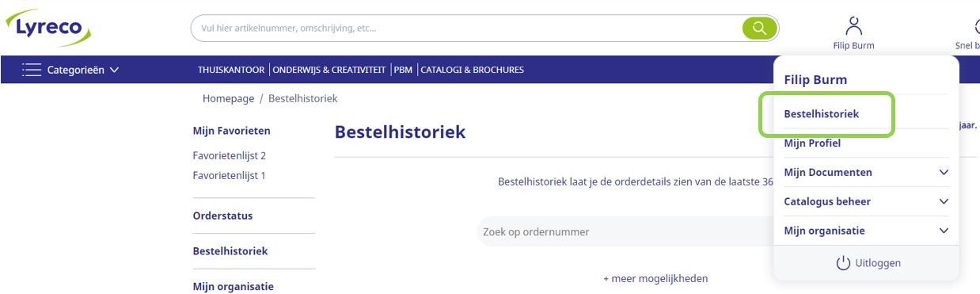Click the Uitloggen power icon
Viewport: 980px width, 294px height.
coord(843,262)
